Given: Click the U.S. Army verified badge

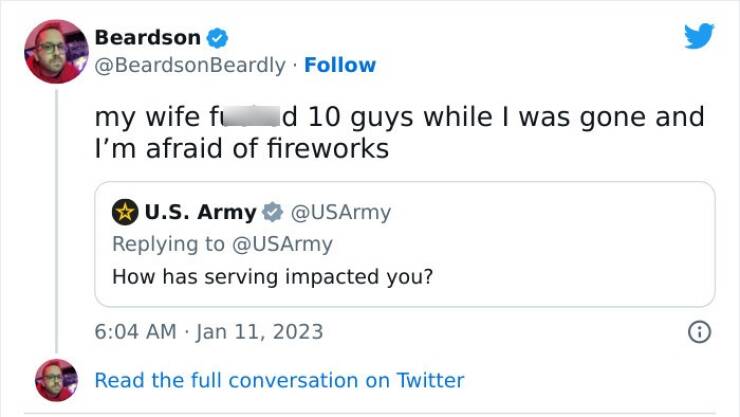Looking at the screenshot, I should click(x=271, y=212).
